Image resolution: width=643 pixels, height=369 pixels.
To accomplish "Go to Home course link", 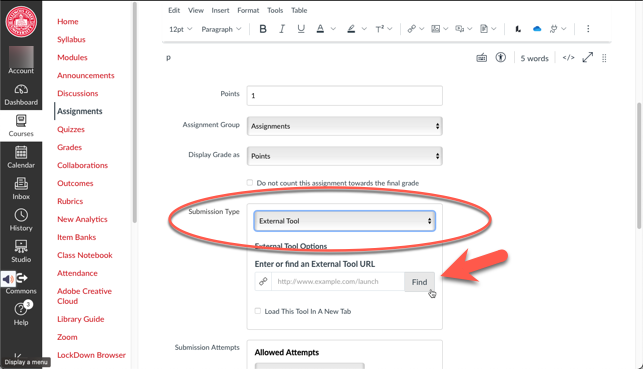I will pyautogui.click(x=68, y=21).
